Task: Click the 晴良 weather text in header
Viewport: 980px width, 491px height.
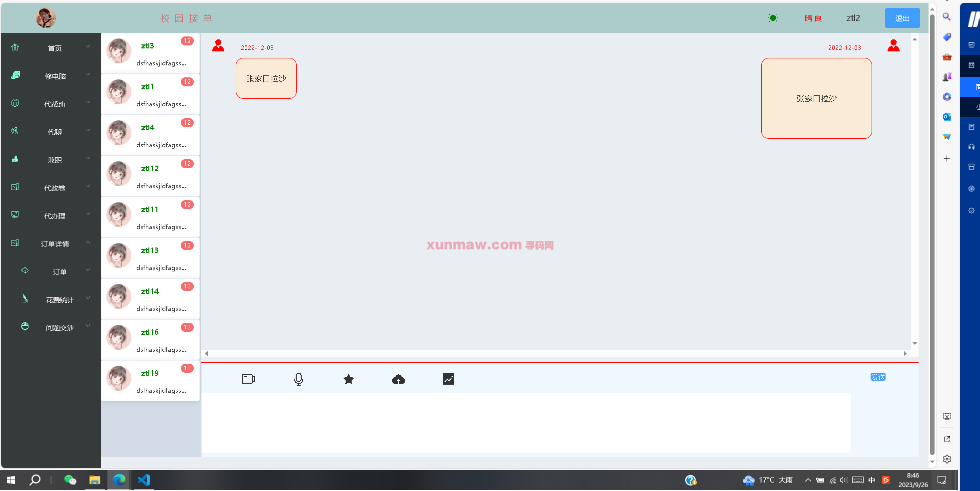Action: click(813, 18)
